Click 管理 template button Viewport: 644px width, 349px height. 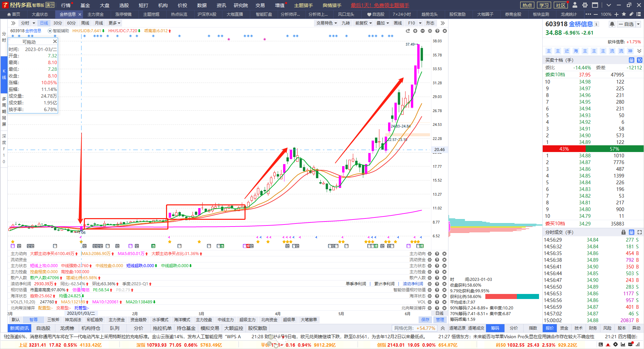[x=440, y=320]
